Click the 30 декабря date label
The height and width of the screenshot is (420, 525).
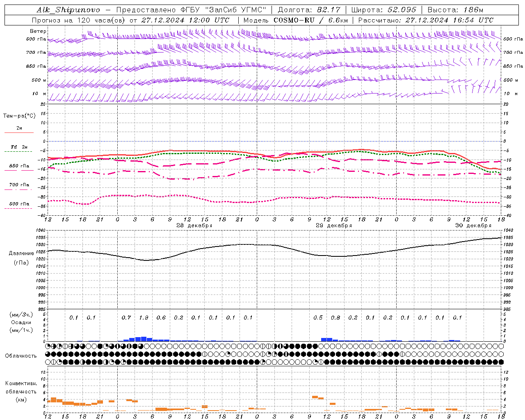[473, 226]
